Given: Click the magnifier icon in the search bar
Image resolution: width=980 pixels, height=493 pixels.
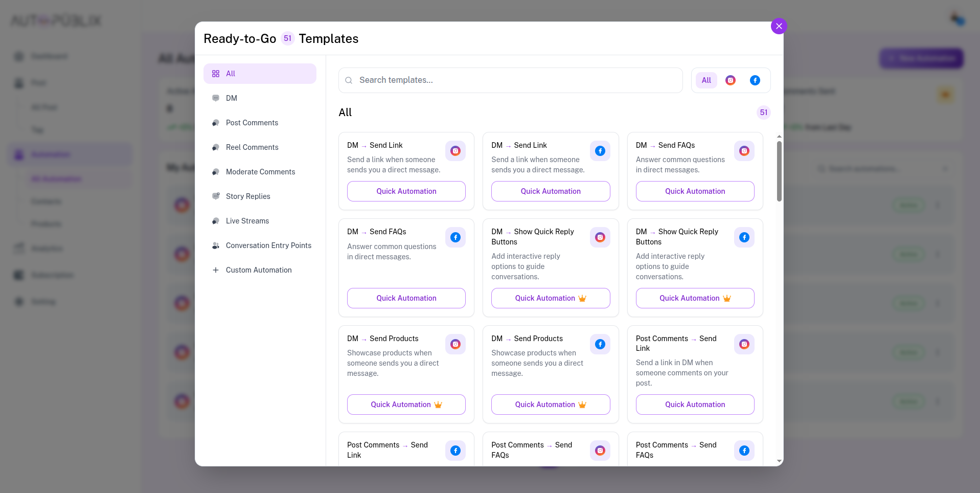Looking at the screenshot, I should pos(349,80).
